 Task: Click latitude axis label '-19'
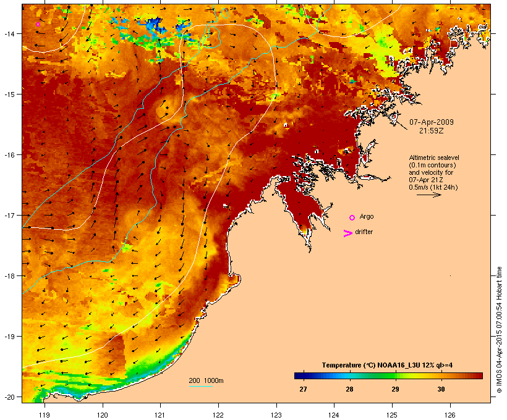[x=9, y=337]
